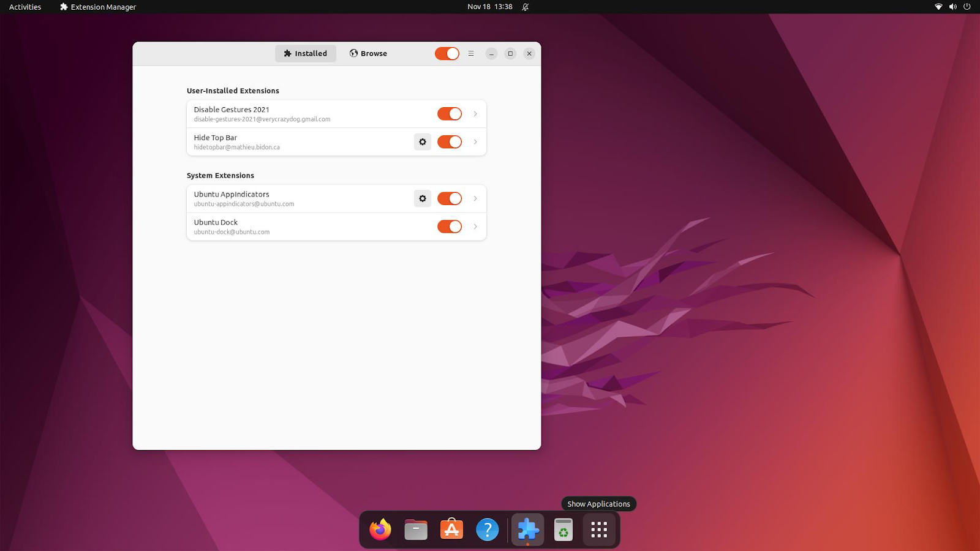
Task: Switch to the Browse tab
Action: tap(368, 53)
